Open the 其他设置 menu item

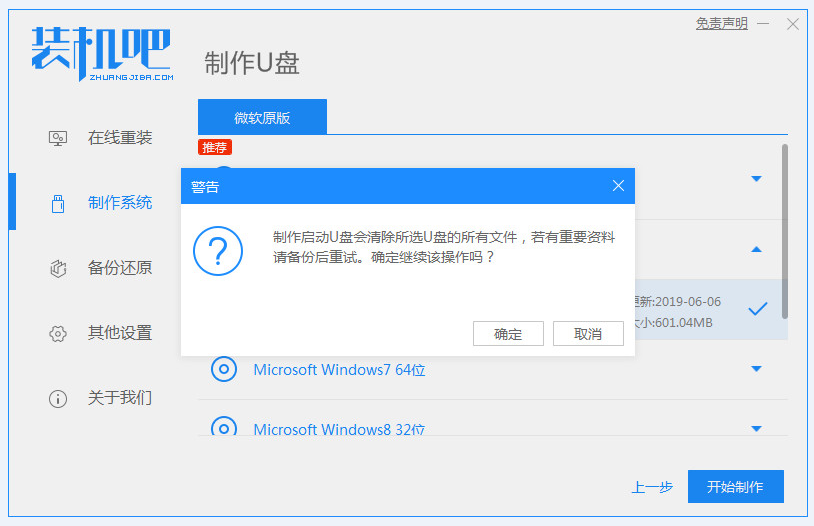coord(120,333)
